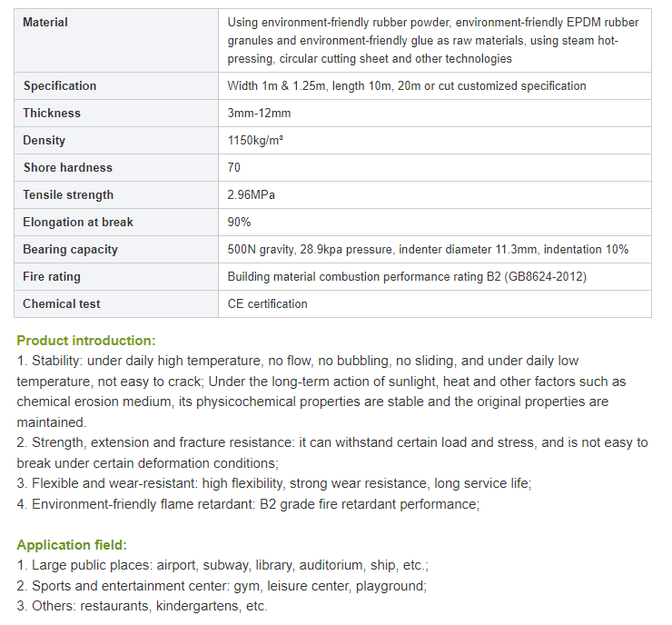672x625 pixels.
Task: Click the 500N gravity bearing capacity text
Action: tap(428, 250)
